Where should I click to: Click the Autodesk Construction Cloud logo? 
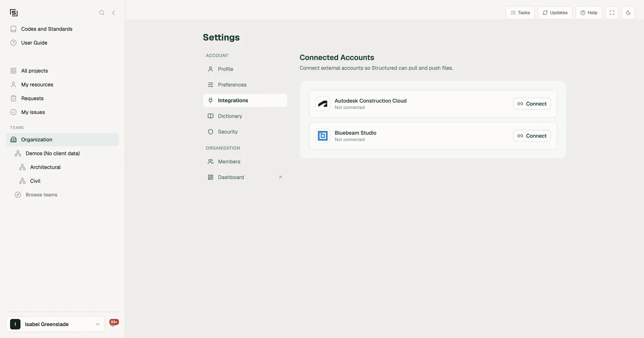323,104
